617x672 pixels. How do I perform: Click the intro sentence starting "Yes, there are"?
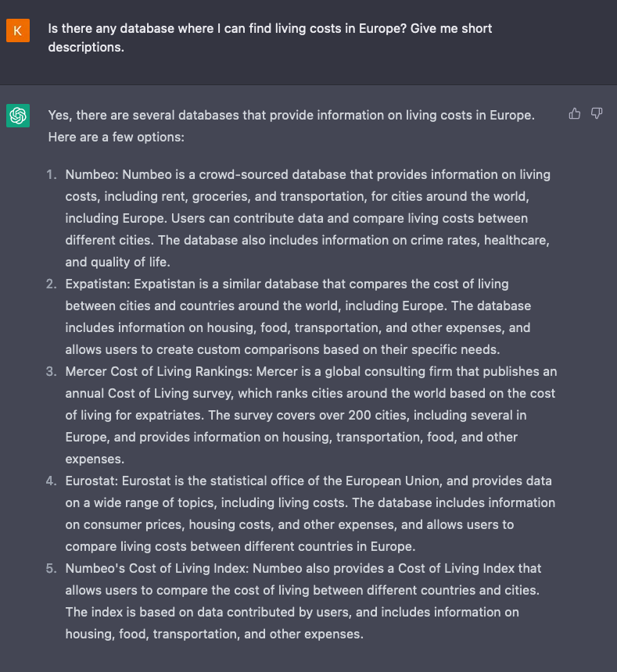tap(291, 115)
